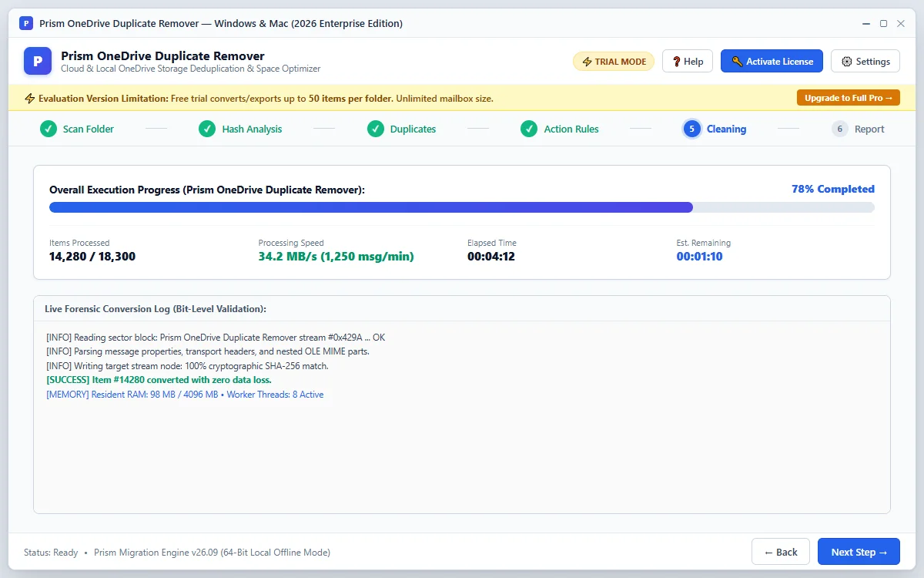924x578 pixels.
Task: Click the 78% Completed label
Action: coord(833,189)
